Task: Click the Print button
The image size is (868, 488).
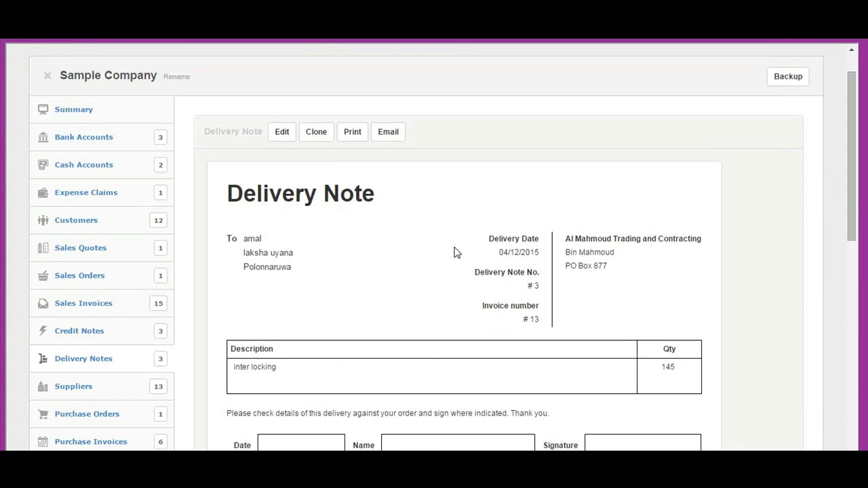Action: point(353,131)
